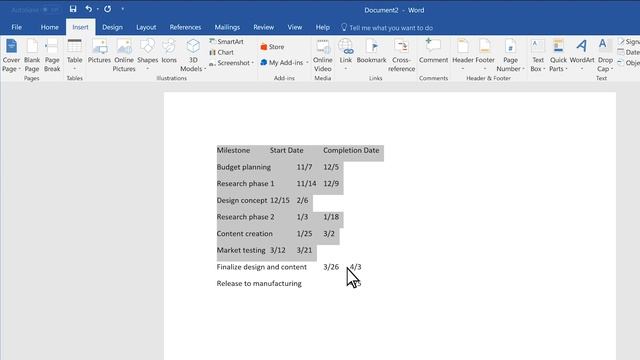Screen dimensions: 640x360
Task: Open the Office Store add-ins
Action: 272,47
